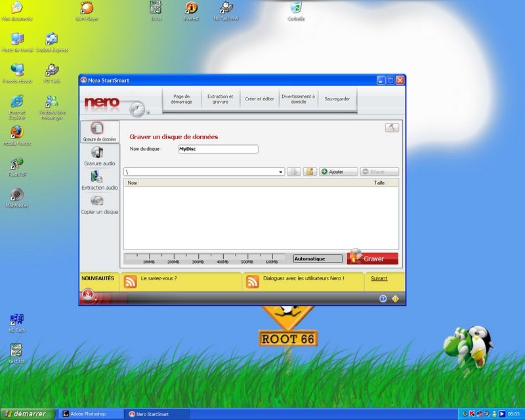Open Windows Live Messenger shortcut
Image resolution: width=525 pixels, height=420 pixels.
click(52, 107)
